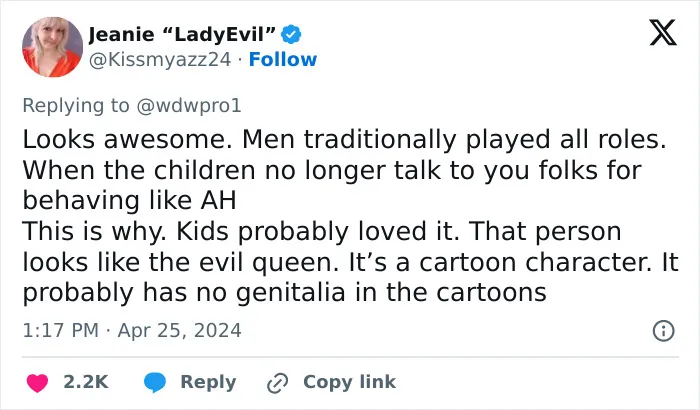Click the Reply text label
Screen dimensions: 700x410
[208, 382]
